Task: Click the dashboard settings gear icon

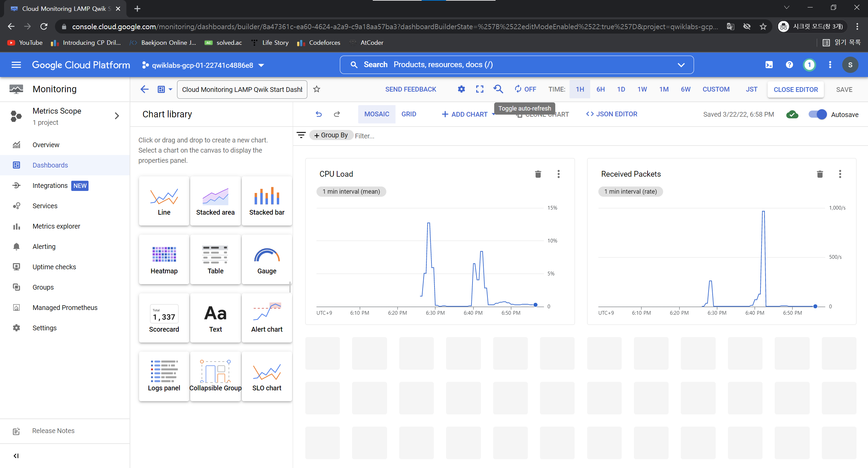Action: pos(461,89)
